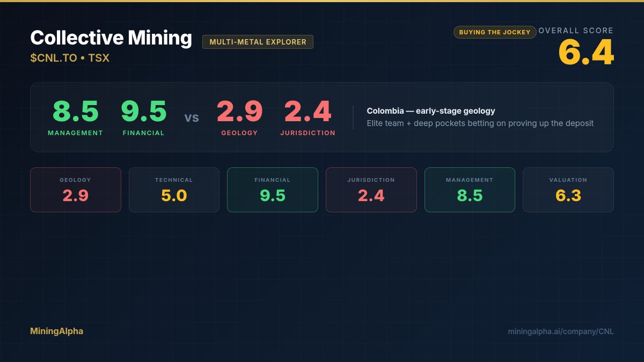
Task: Click the BUYING THE JOCKEY badge
Action: (x=495, y=32)
